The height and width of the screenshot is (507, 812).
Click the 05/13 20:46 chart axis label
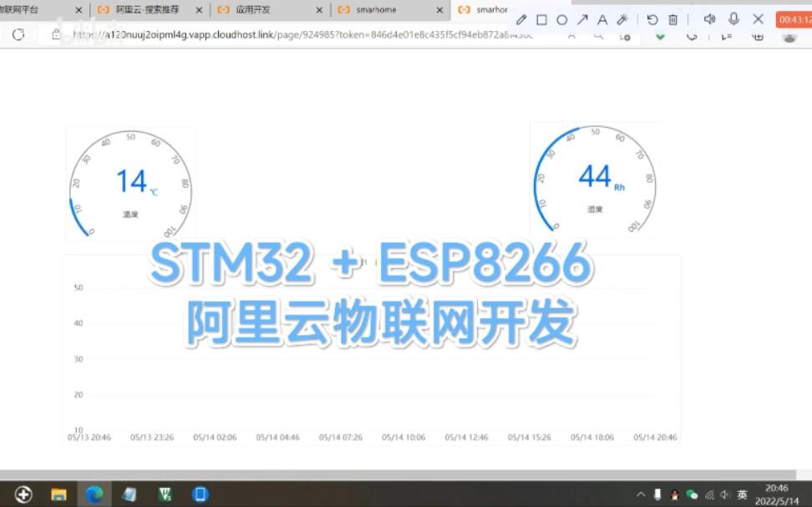[x=89, y=438]
